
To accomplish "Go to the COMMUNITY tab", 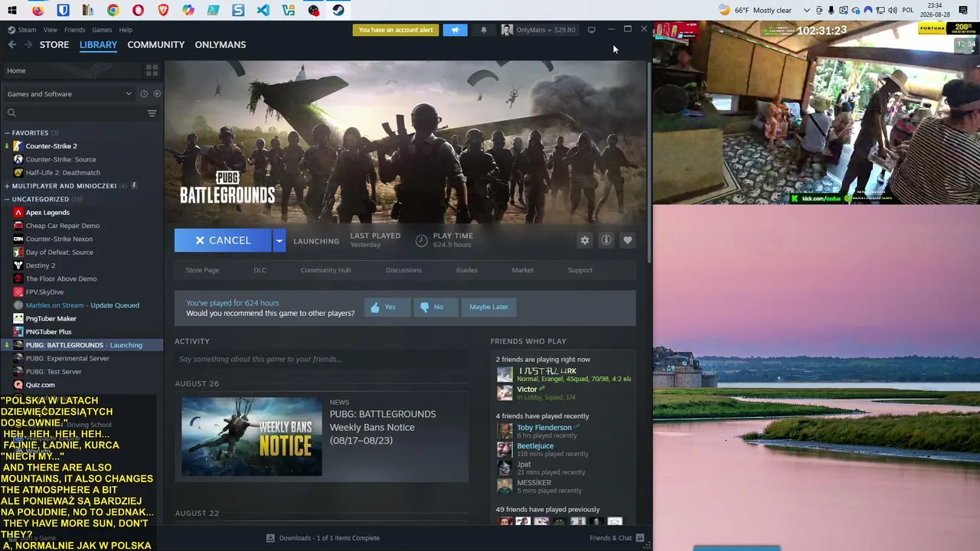I will [156, 44].
